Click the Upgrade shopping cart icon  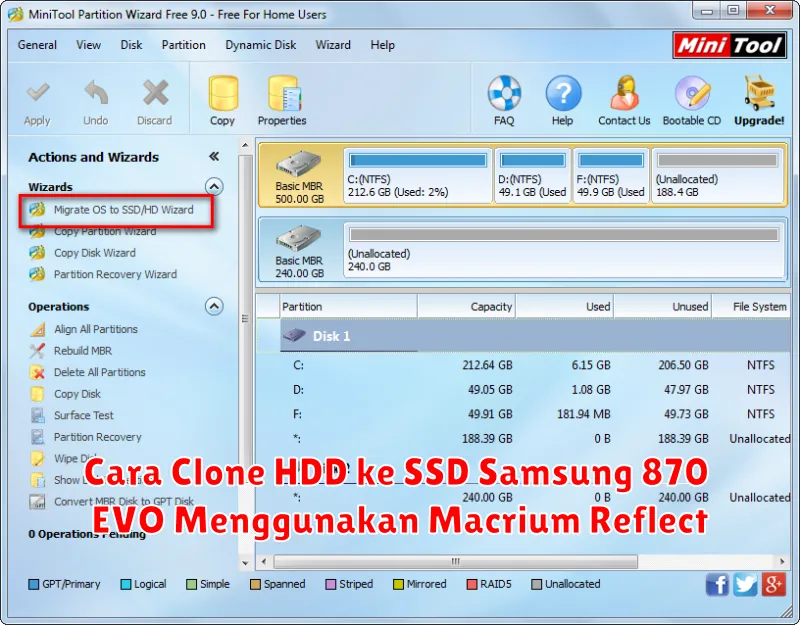pos(760,95)
